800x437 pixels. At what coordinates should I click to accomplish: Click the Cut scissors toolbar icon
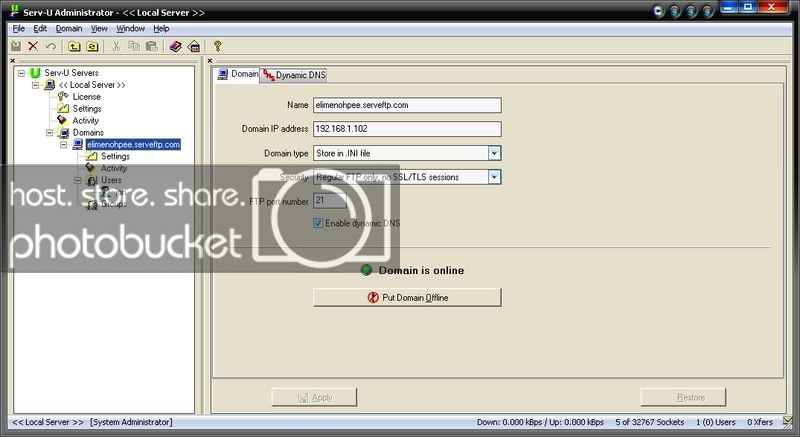(116, 46)
